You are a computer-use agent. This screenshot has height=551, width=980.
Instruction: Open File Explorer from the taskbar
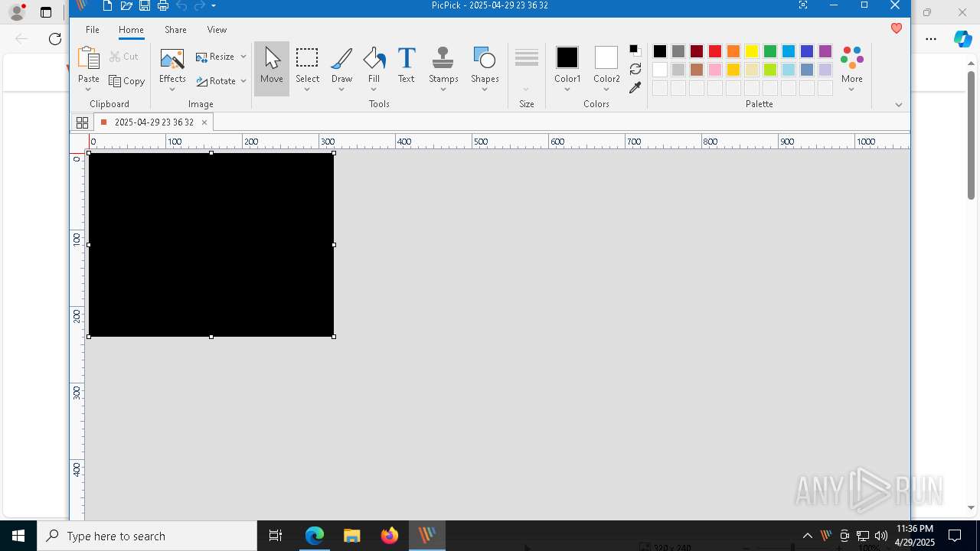pos(352,536)
